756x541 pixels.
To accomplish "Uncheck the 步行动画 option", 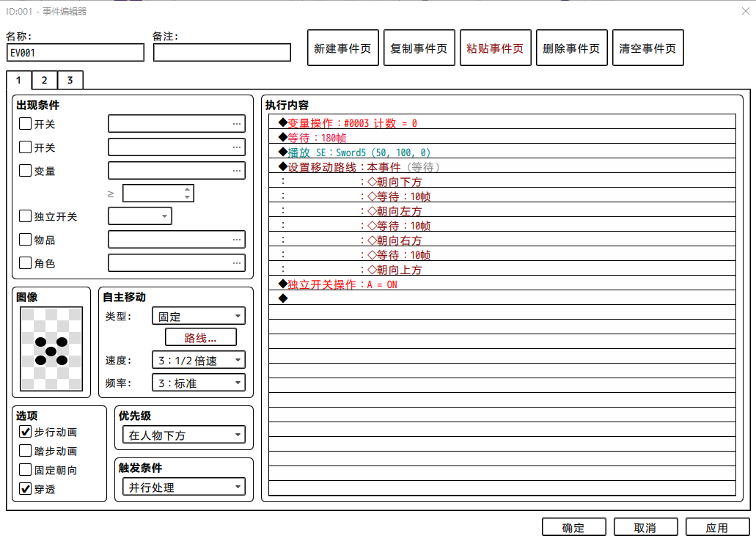I will 25,432.
